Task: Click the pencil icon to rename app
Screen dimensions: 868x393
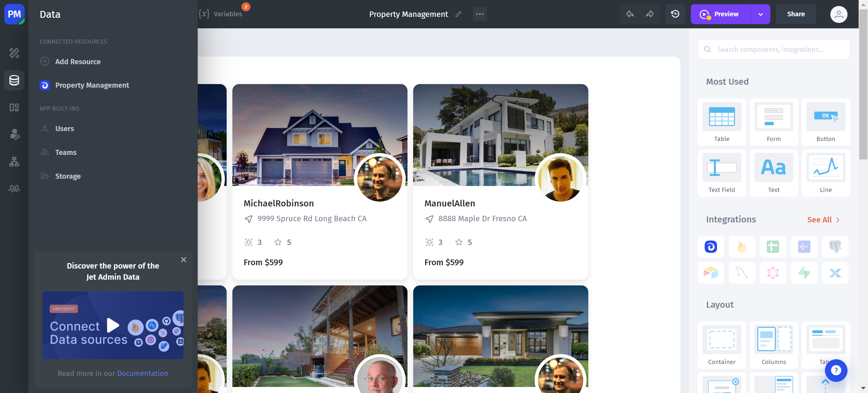Action: pyautogui.click(x=458, y=14)
